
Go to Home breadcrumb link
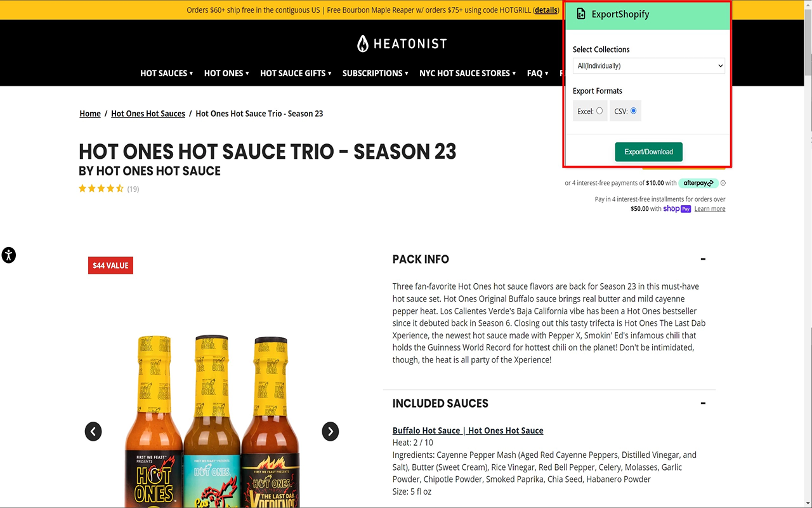click(x=90, y=114)
